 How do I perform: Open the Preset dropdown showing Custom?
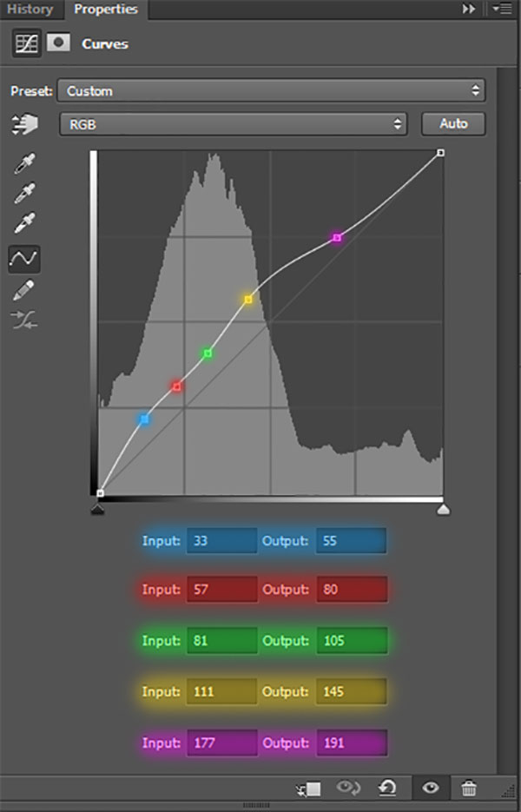[x=272, y=91]
